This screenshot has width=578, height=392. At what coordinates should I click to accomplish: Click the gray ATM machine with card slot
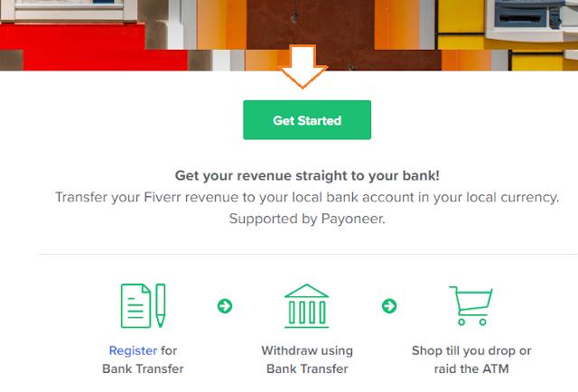click(x=533, y=20)
